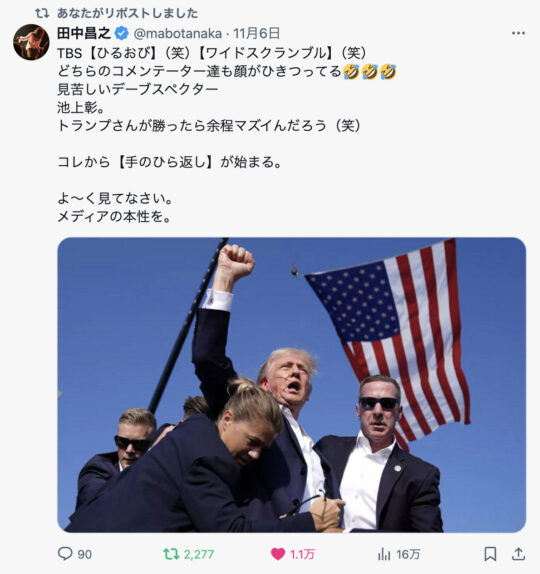Image resolution: width=540 pixels, height=574 pixels.
Task: Open the view analytics bar chart icon
Action: coord(384,554)
